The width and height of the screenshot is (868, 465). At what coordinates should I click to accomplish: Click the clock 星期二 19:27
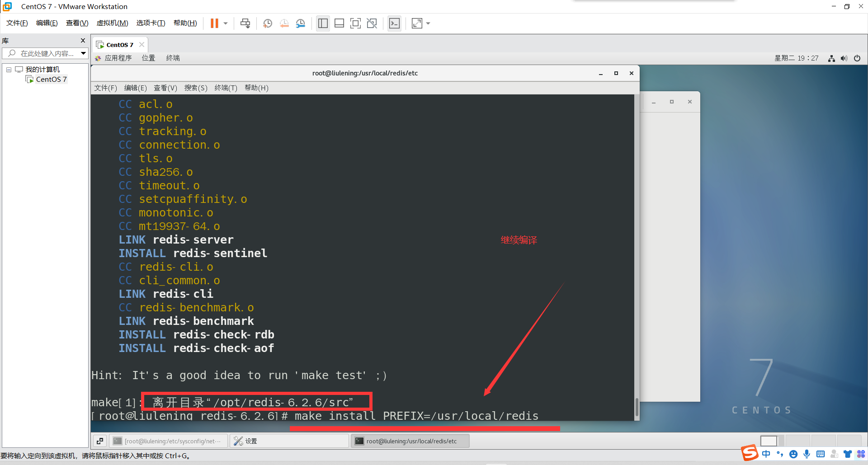point(797,58)
